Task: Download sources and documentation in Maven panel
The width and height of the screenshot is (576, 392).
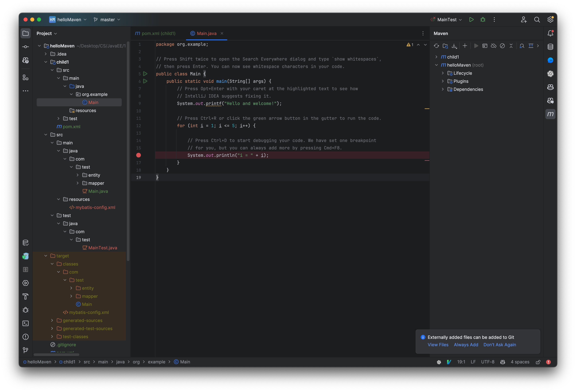Action: point(454,46)
